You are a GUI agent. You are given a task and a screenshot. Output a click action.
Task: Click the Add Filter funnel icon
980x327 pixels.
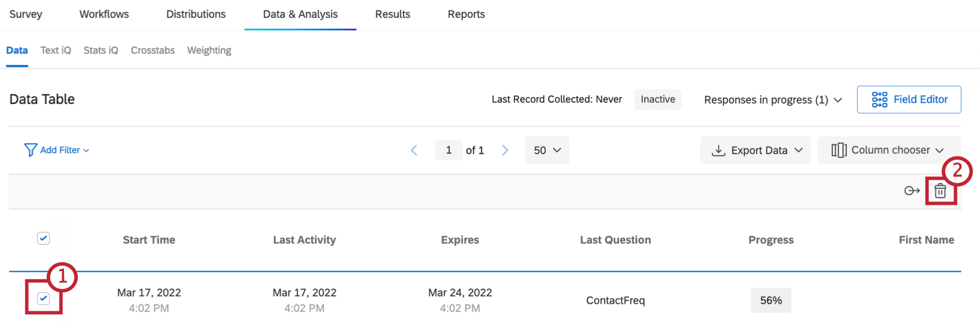(x=31, y=150)
